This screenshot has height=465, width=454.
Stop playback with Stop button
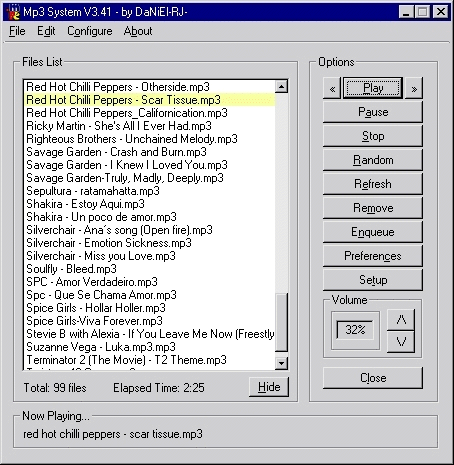click(x=373, y=136)
